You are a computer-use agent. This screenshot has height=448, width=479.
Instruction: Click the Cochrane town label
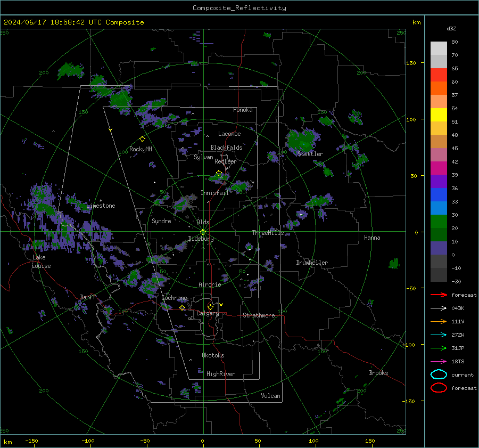174,298
